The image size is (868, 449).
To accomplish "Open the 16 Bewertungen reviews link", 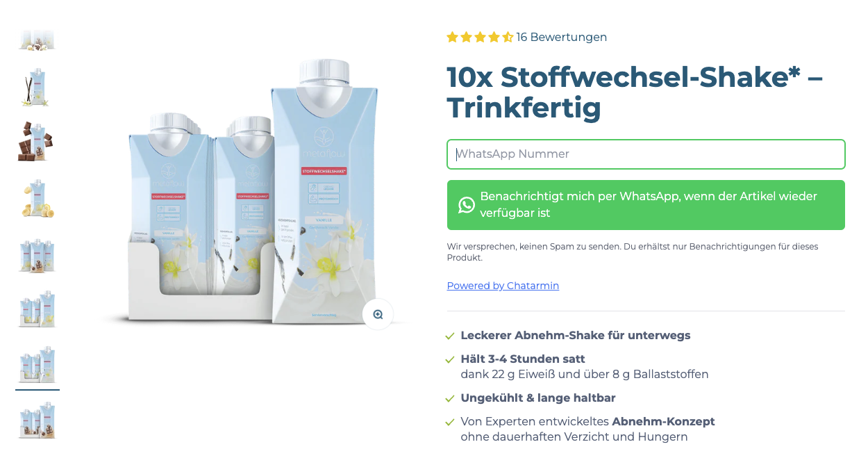I will (x=562, y=37).
